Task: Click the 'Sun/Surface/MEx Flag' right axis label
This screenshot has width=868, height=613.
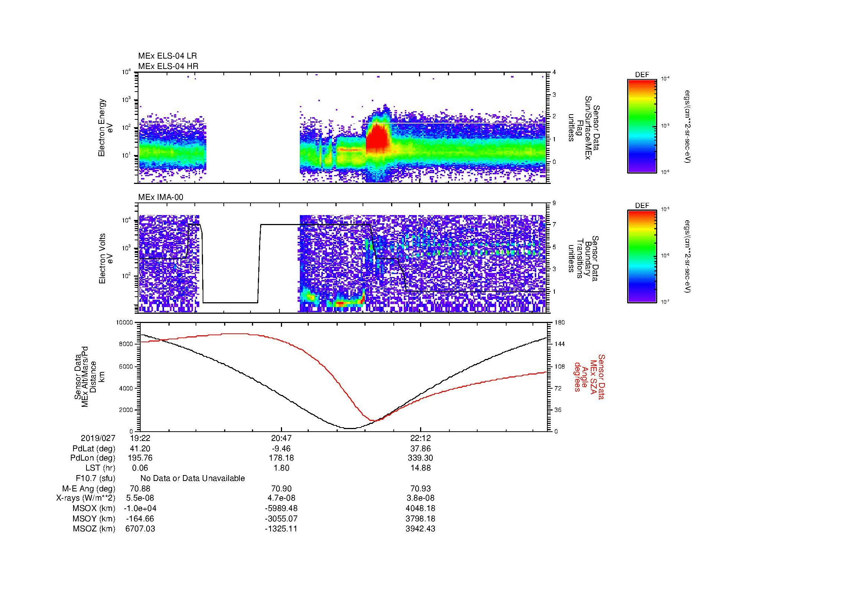Action: [583, 128]
